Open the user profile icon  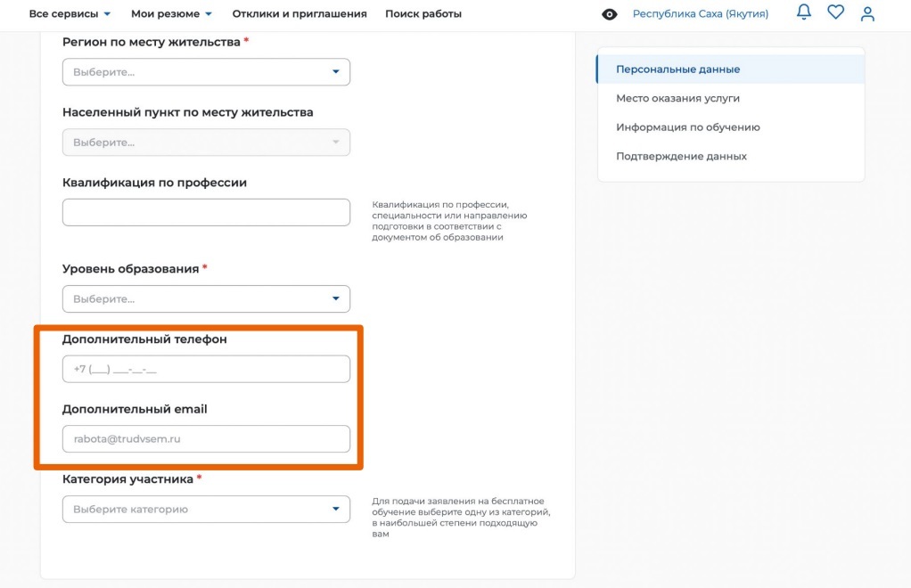click(867, 13)
